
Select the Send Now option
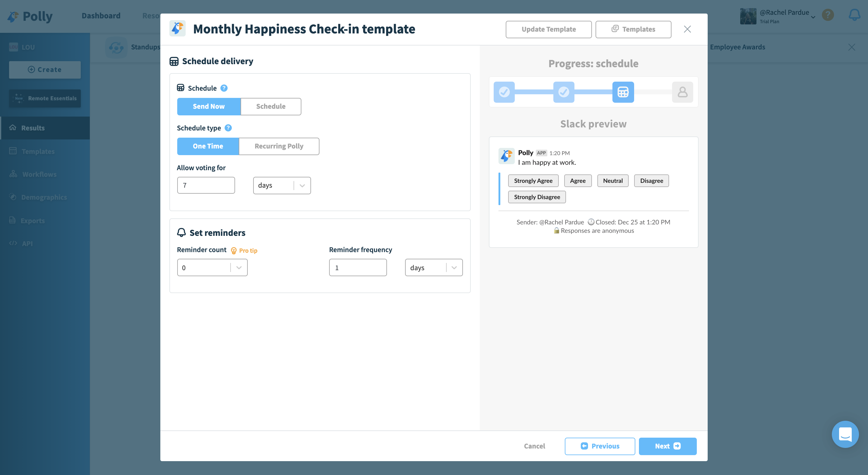click(209, 106)
